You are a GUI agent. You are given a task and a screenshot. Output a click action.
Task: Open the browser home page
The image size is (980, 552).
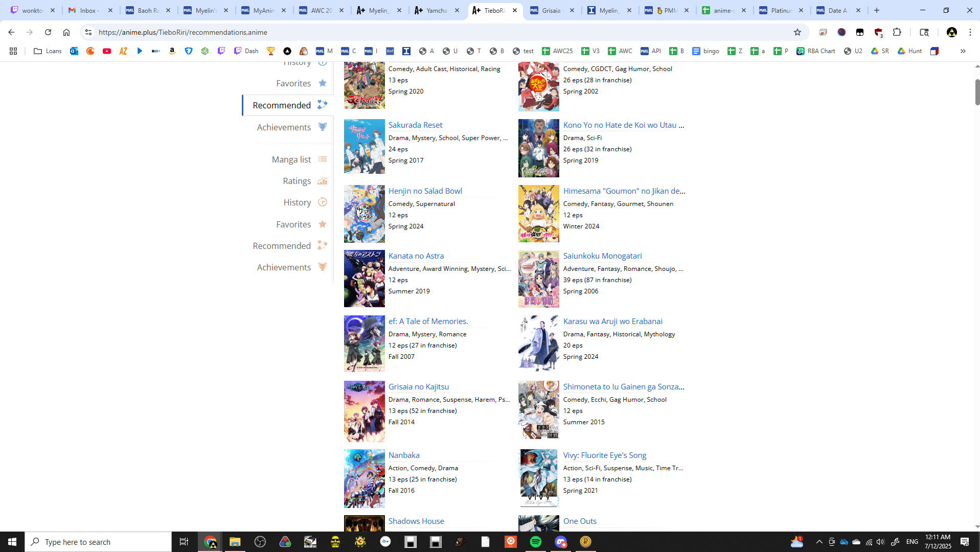point(66,32)
